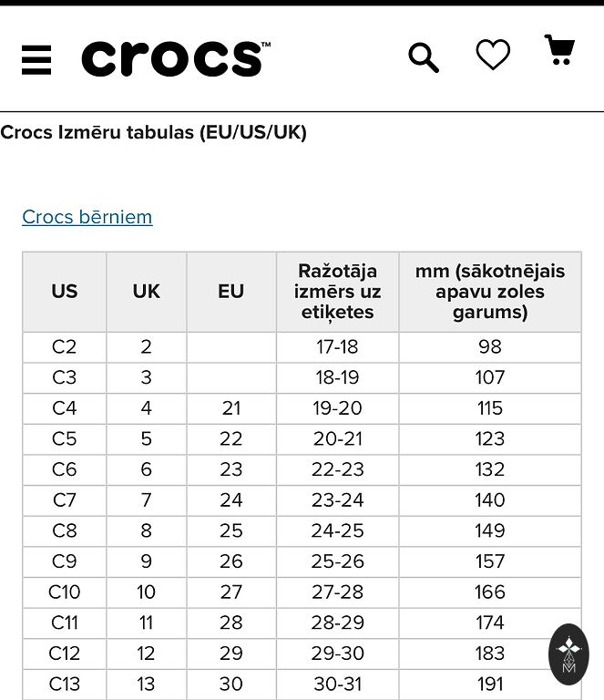Click the Crocs logo

(x=176, y=58)
